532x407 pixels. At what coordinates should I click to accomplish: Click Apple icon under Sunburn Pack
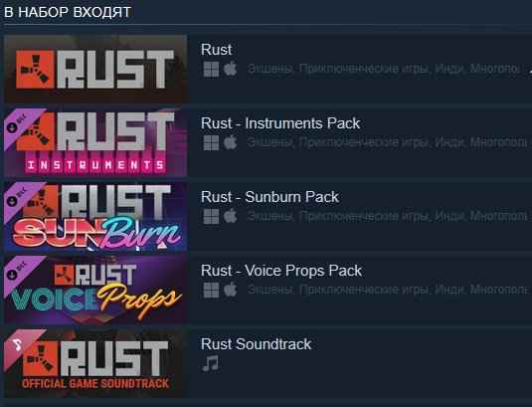click(x=231, y=216)
